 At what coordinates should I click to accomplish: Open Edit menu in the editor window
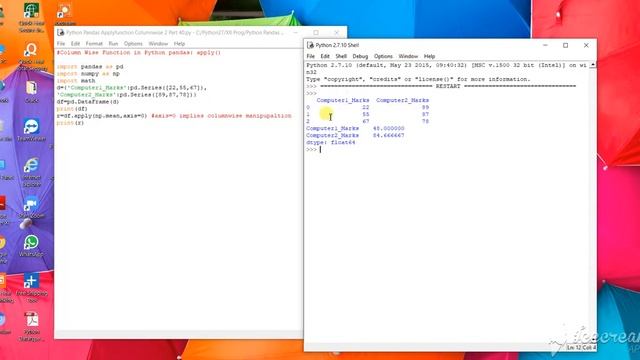click(76, 44)
